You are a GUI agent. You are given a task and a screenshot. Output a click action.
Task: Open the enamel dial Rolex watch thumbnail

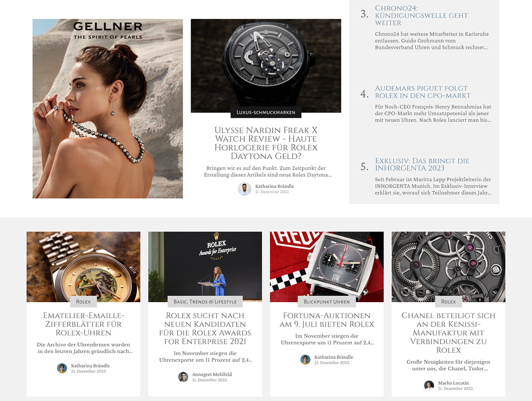click(x=83, y=267)
